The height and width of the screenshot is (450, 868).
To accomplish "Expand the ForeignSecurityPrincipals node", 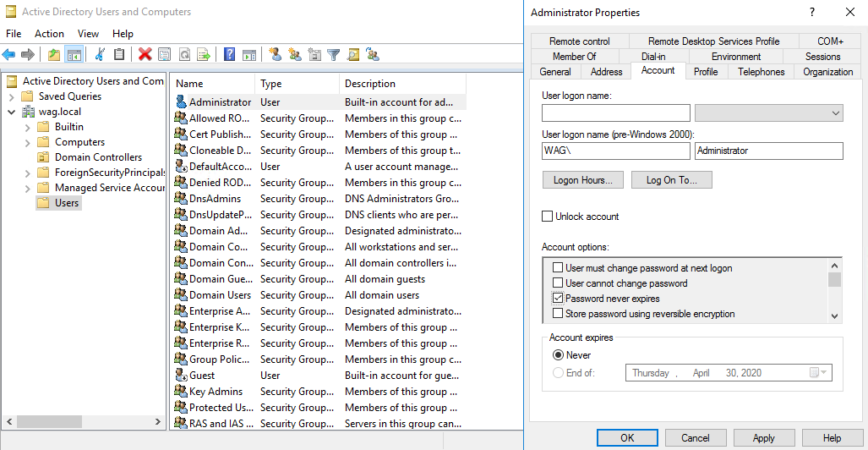I will pyautogui.click(x=28, y=173).
